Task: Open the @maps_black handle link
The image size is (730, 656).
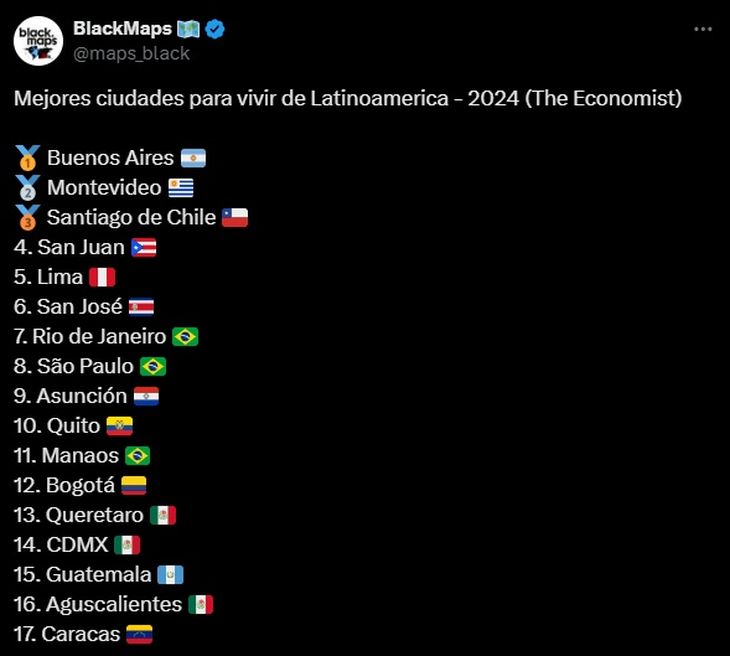Action: tap(131, 54)
